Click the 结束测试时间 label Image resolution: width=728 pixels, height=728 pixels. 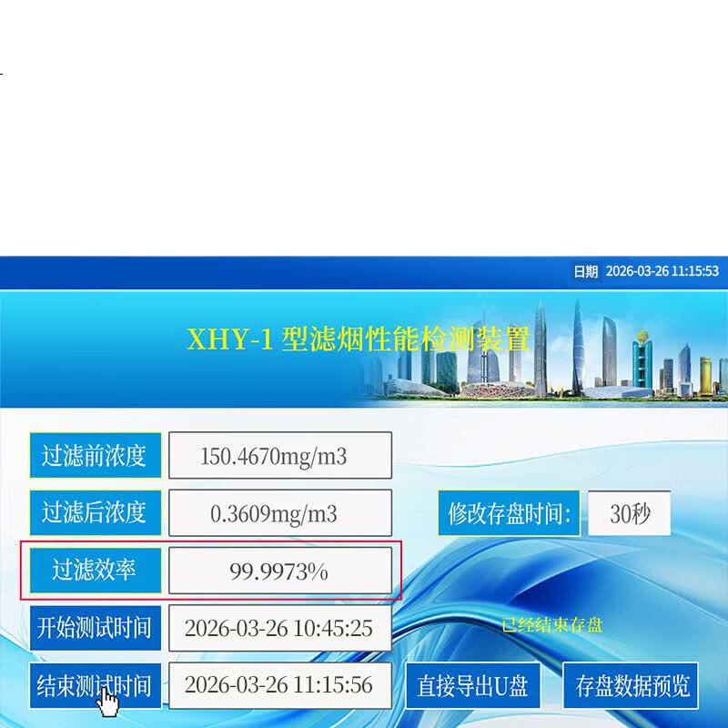[96, 686]
